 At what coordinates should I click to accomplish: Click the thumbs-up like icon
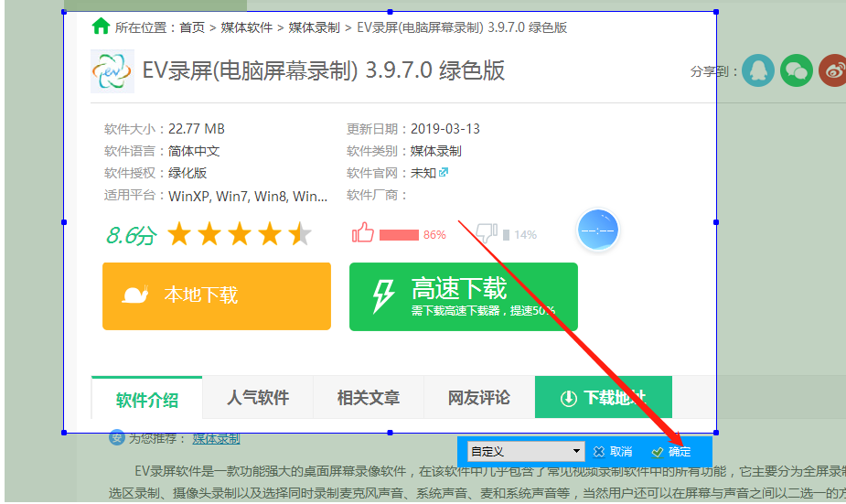(362, 232)
